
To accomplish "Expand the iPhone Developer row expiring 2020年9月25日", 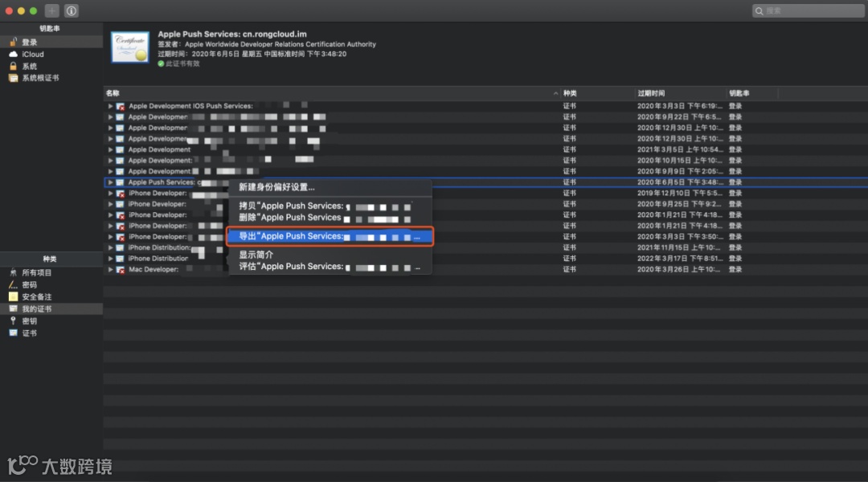I will click(110, 204).
